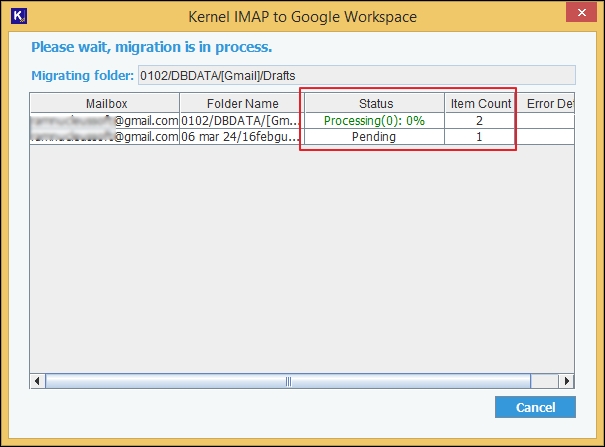Click the 'Please wait, migration is in process' heading
The image size is (605, 447).
point(152,47)
